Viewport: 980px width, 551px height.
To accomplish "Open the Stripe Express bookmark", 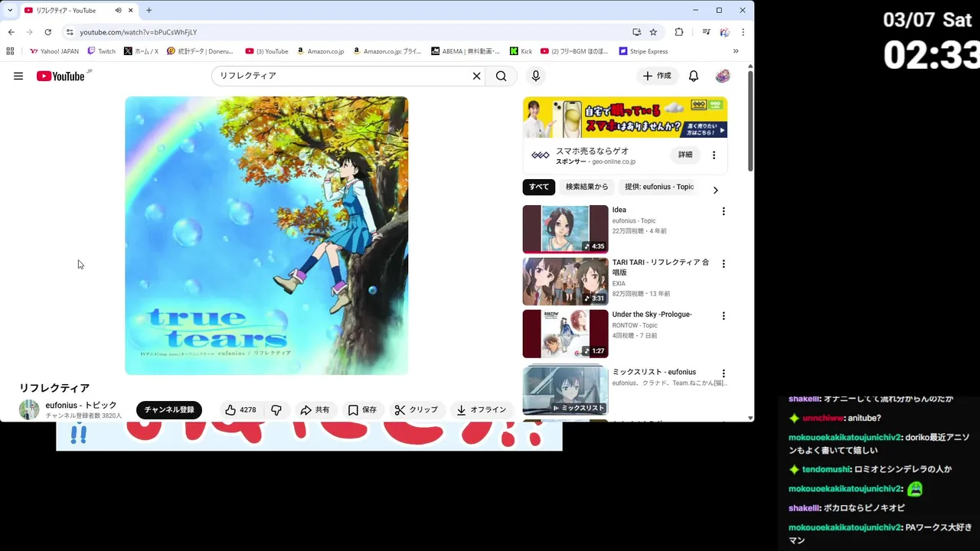I will [x=643, y=51].
